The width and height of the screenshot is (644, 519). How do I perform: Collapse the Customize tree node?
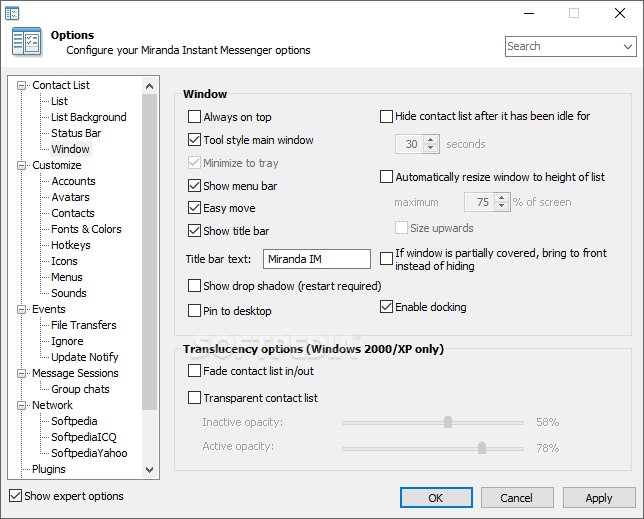(21, 165)
